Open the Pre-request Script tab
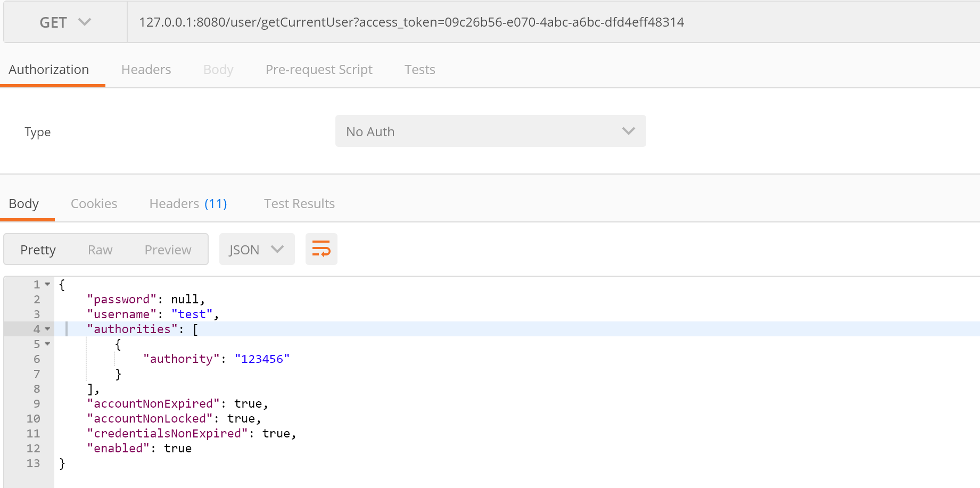 click(x=318, y=70)
